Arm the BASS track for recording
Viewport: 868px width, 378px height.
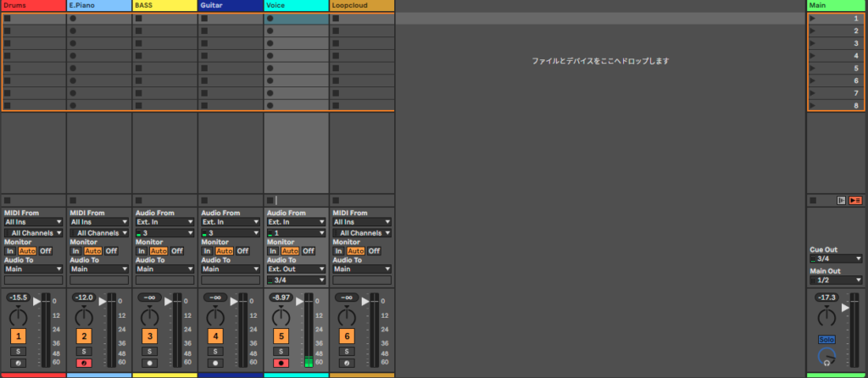pyautogui.click(x=149, y=362)
